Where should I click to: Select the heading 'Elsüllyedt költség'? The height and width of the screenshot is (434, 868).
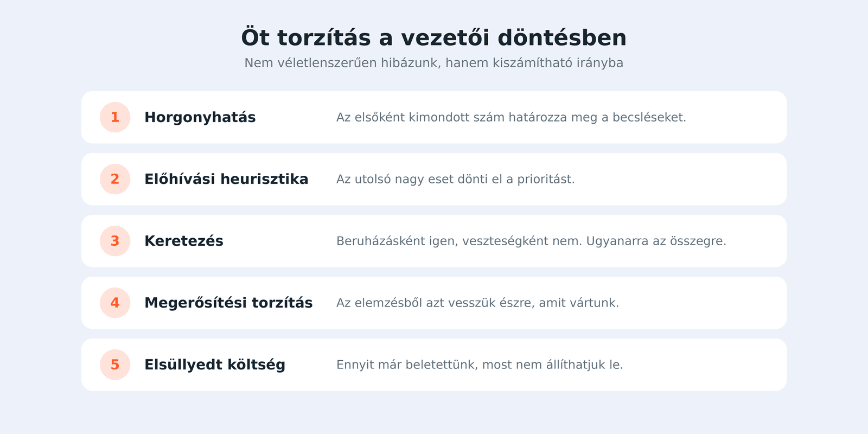point(215,365)
